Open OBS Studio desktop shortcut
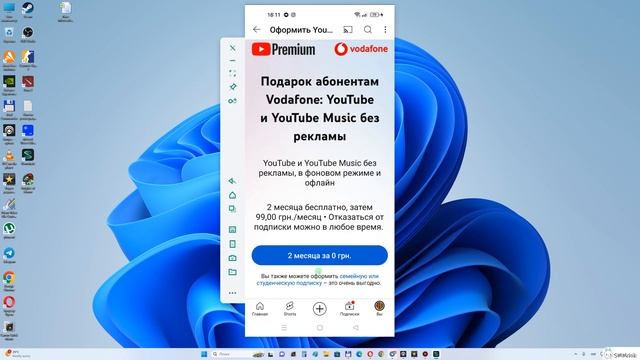The width and height of the screenshot is (640, 360). [28, 34]
